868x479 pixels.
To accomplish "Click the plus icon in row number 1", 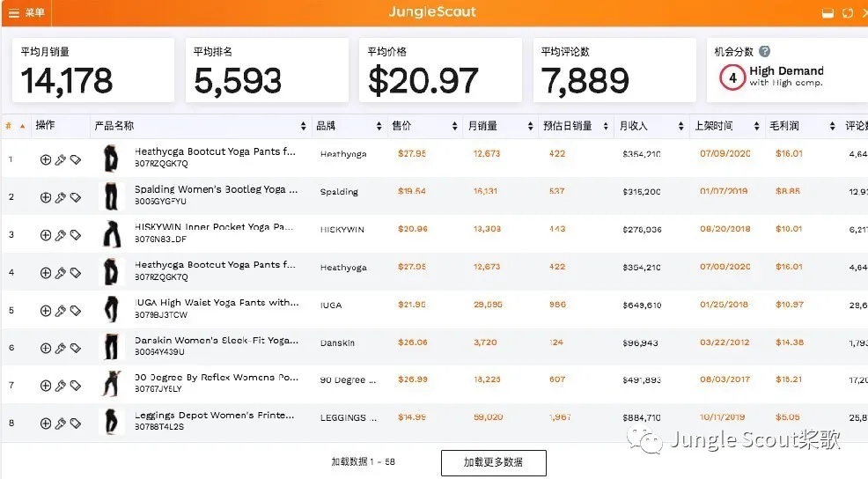I will 46,159.
